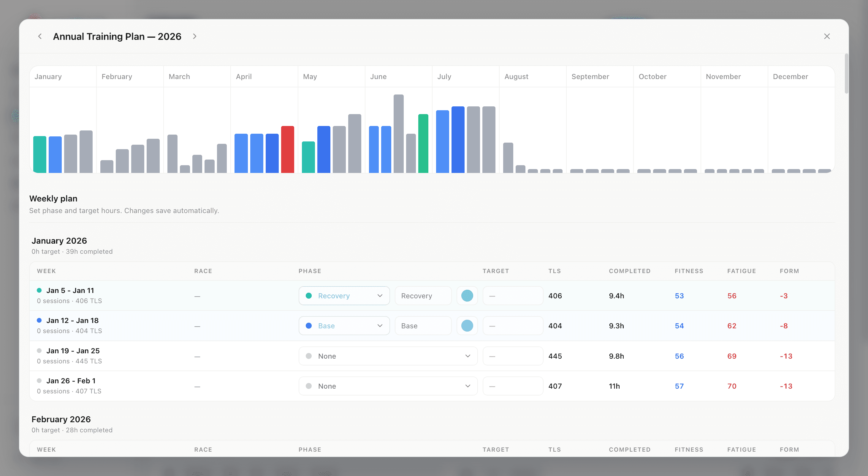This screenshot has height=476, width=868.
Task: Click the FORM column header in January table
Action: 789,271
